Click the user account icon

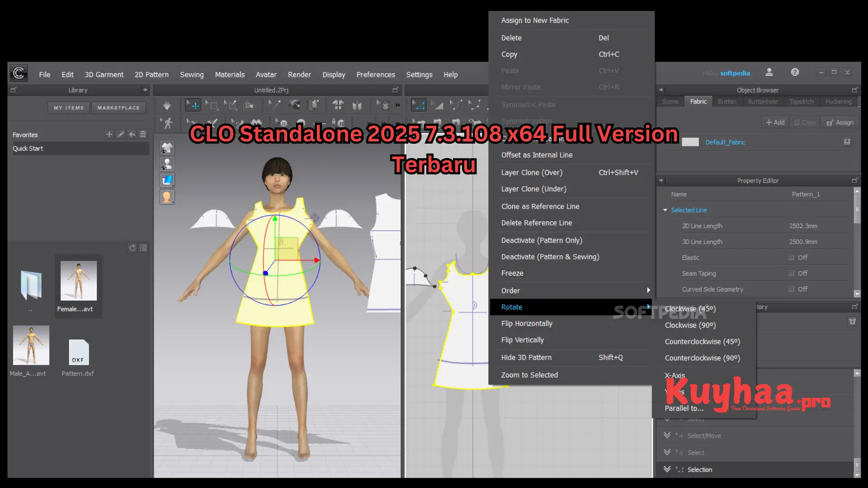click(769, 72)
